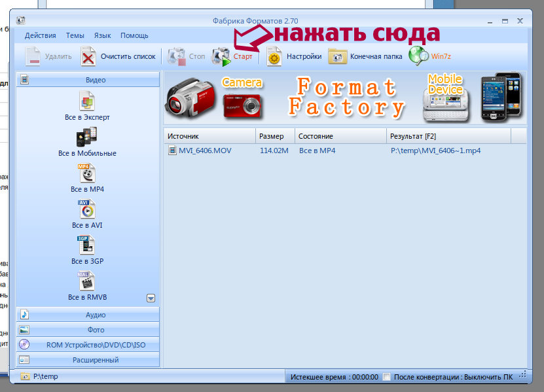
Task: Toggle После конвертации: Выключить ПК checkbox
Action: tap(386, 377)
